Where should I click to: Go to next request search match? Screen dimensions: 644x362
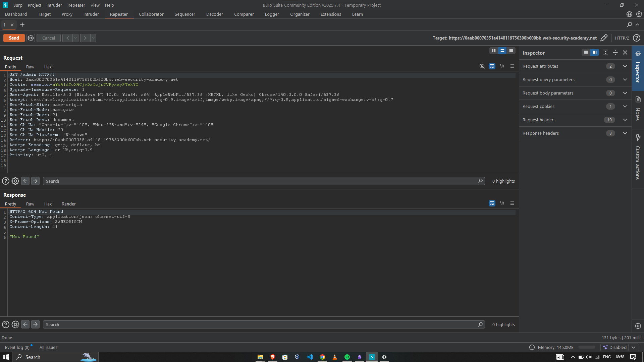35,181
